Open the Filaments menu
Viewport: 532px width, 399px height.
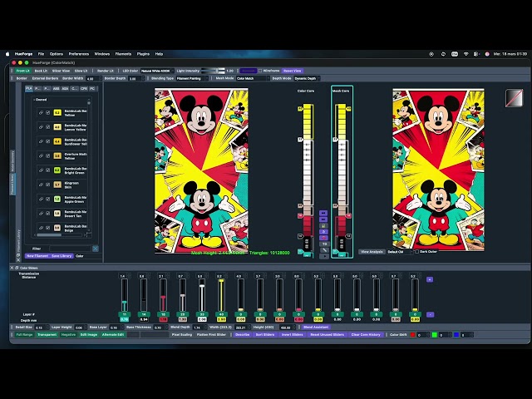(123, 54)
